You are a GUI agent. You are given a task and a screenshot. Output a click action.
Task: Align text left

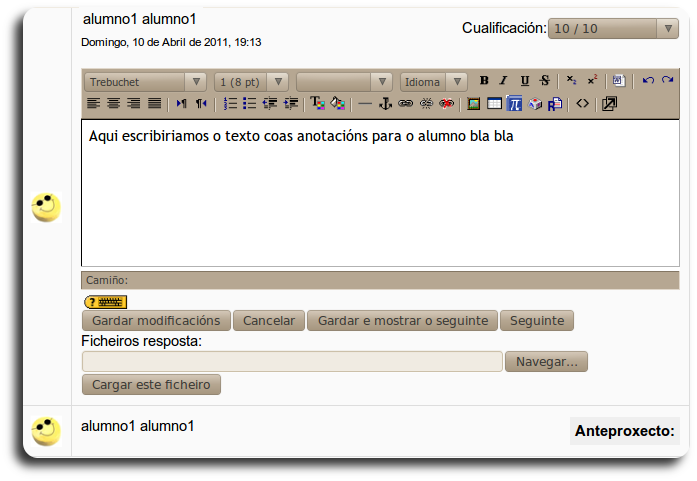93,104
